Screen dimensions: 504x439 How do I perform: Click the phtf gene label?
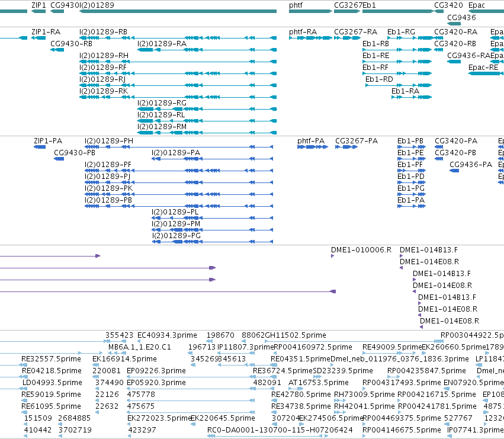click(x=296, y=5)
